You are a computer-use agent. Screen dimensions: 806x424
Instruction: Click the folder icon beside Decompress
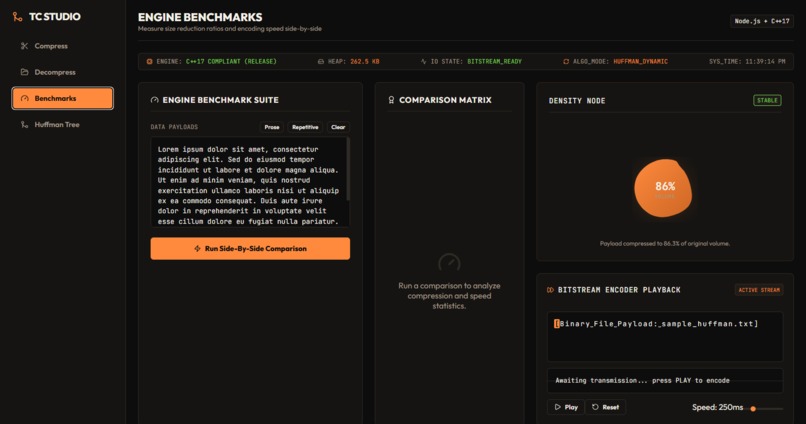click(24, 72)
